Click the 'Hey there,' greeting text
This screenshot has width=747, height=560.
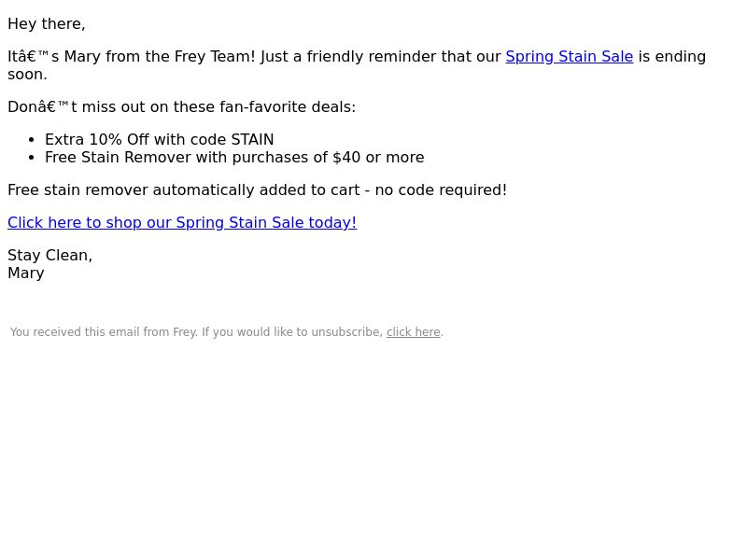pyautogui.click(x=47, y=24)
